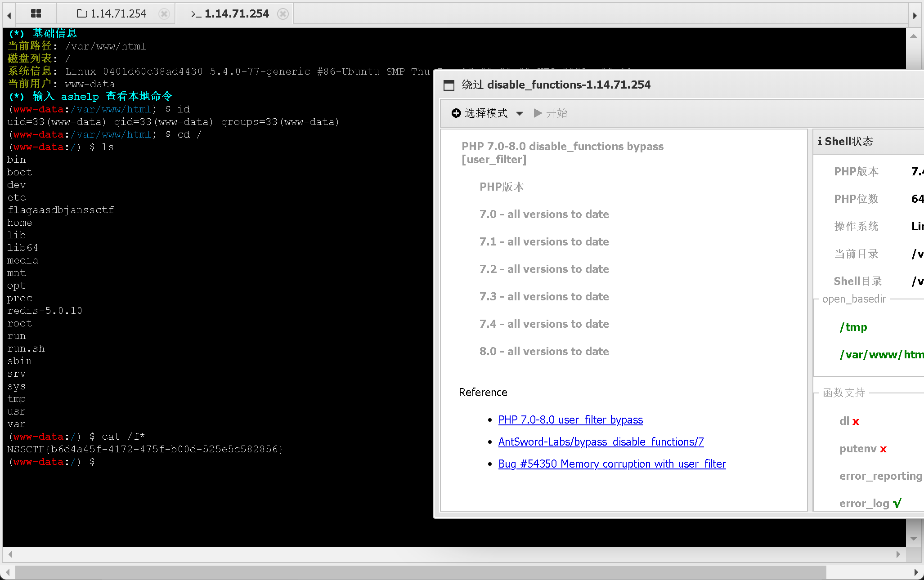Click the putenv function status entry
Image resolution: width=924 pixels, height=580 pixels.
pos(863,449)
